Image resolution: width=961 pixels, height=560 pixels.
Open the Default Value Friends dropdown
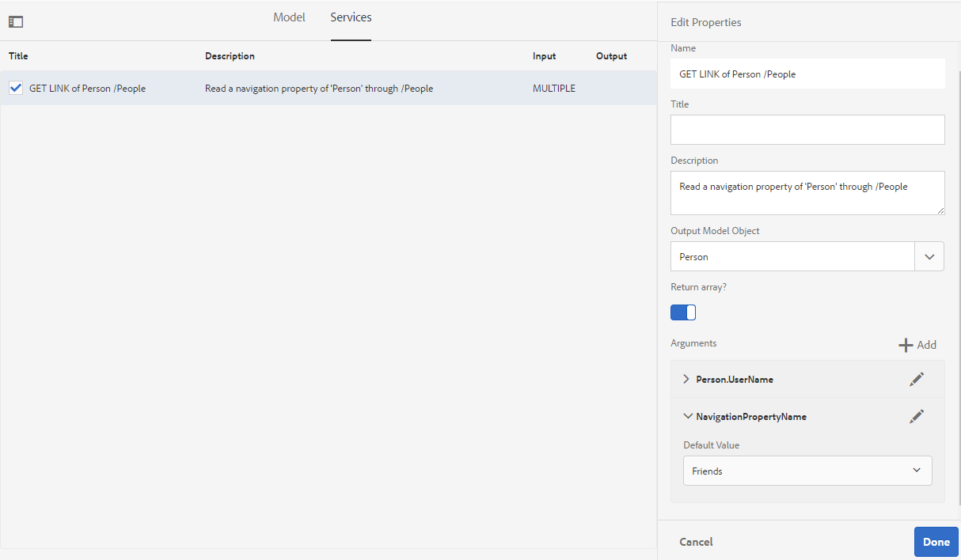coord(807,471)
